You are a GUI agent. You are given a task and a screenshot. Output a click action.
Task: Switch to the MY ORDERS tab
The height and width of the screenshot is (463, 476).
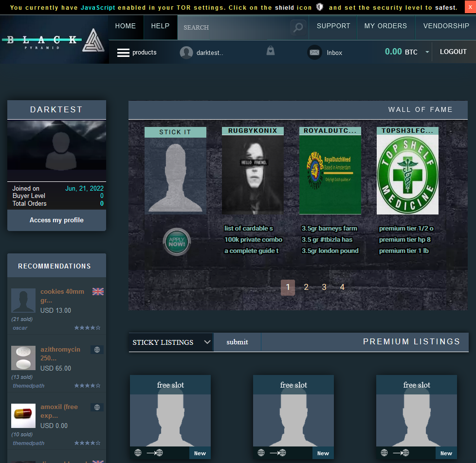coord(386,26)
